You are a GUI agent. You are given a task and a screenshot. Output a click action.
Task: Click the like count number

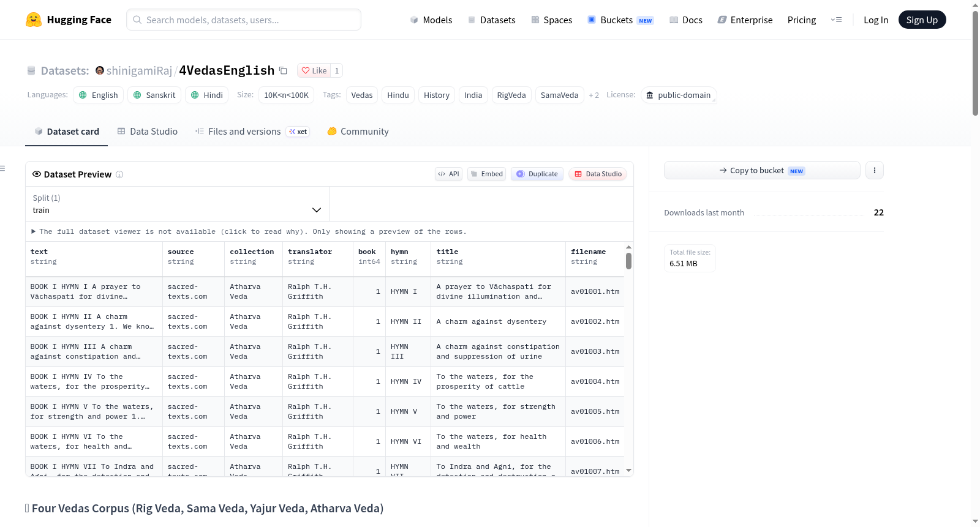pyautogui.click(x=337, y=70)
